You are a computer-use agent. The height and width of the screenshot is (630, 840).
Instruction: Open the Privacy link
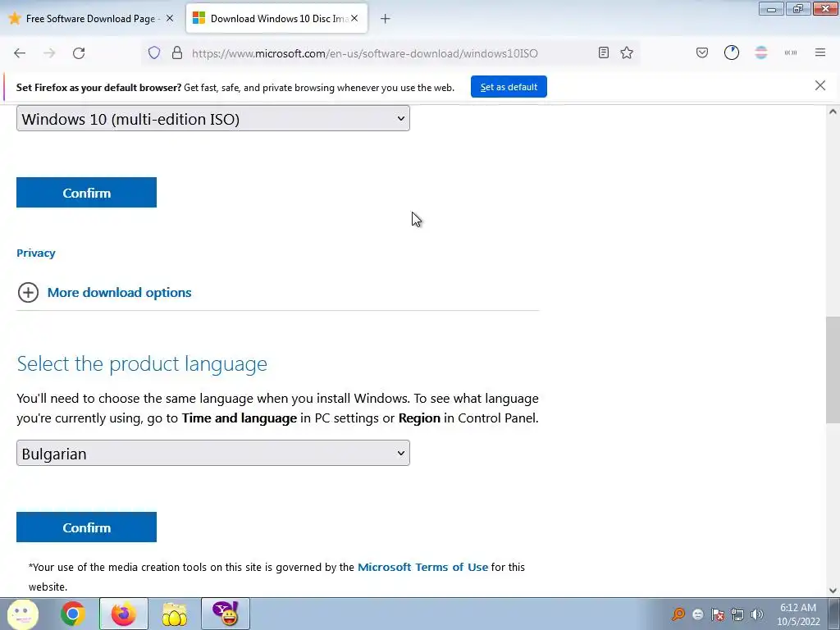pos(36,253)
